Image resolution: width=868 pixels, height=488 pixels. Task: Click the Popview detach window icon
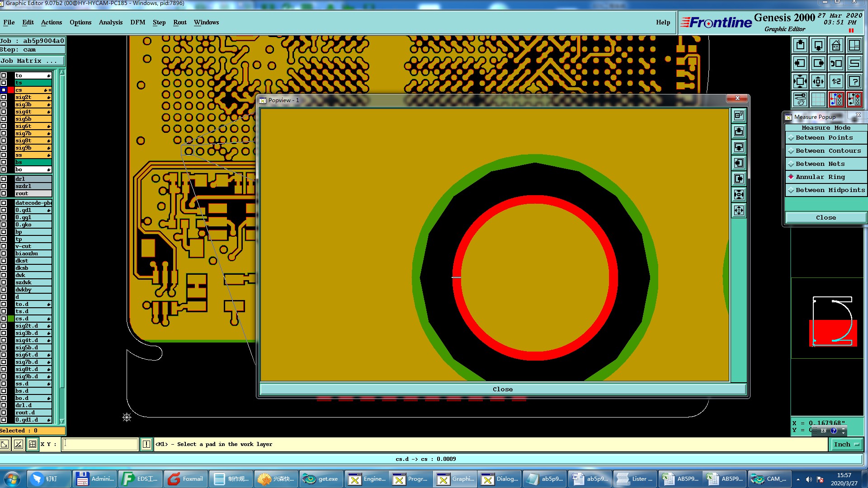[x=739, y=116]
